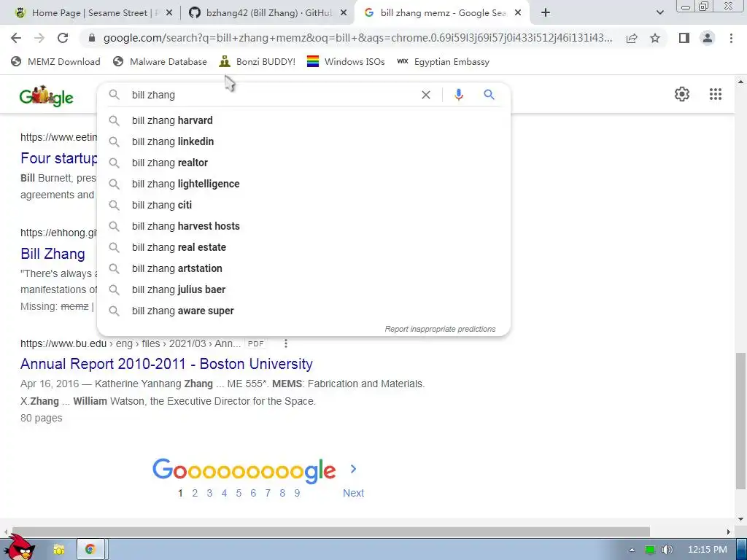Close the bzhang42 GitHub tab
This screenshot has width=747, height=560.
[x=344, y=13]
